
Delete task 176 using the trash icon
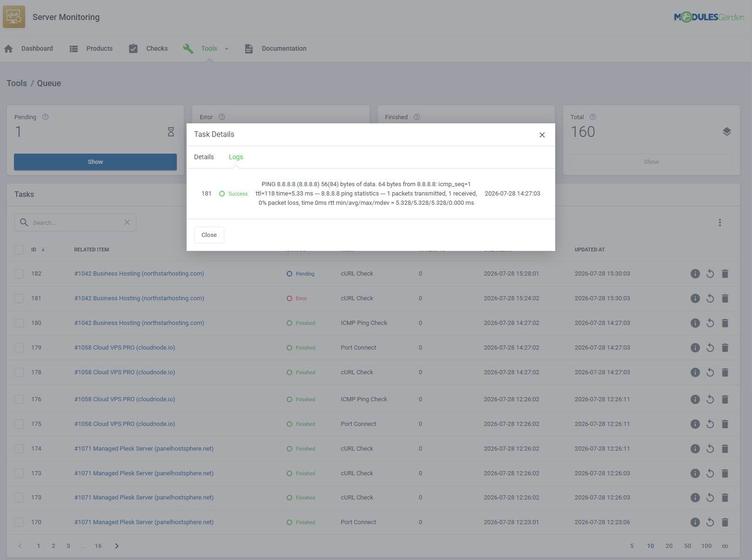[x=725, y=399]
